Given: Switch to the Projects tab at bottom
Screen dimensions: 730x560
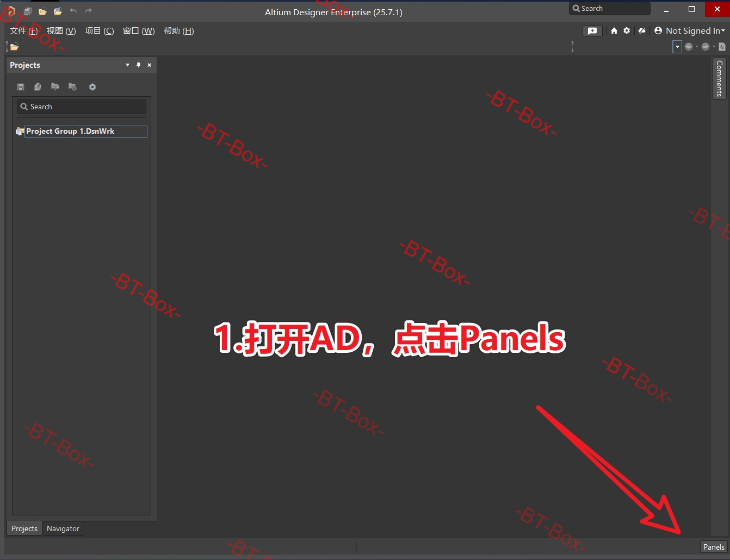Looking at the screenshot, I should coord(24,528).
